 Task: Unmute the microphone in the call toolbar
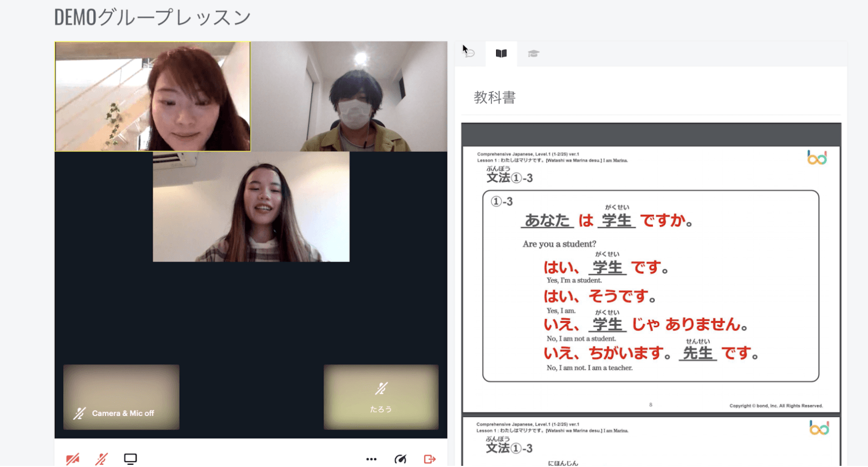coord(101,459)
